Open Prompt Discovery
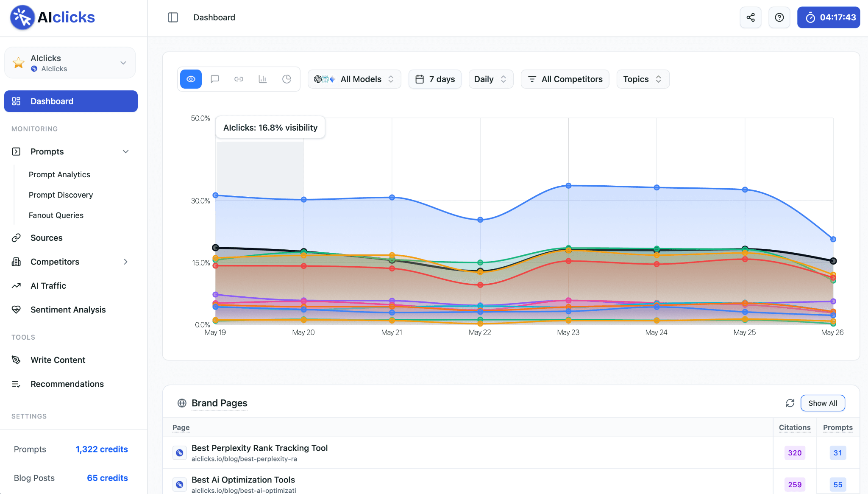Screen dimensions: 868x494 pyautogui.click(x=61, y=195)
